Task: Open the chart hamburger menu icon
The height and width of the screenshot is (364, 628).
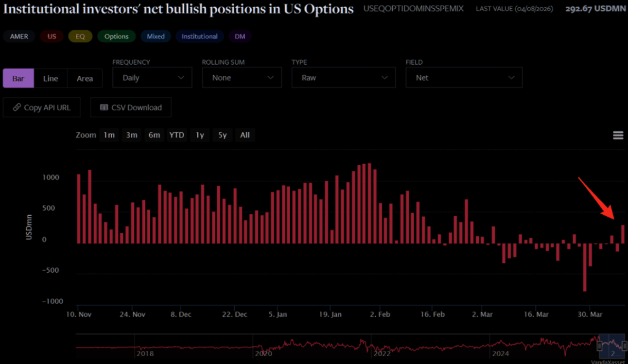Action: pyautogui.click(x=618, y=135)
